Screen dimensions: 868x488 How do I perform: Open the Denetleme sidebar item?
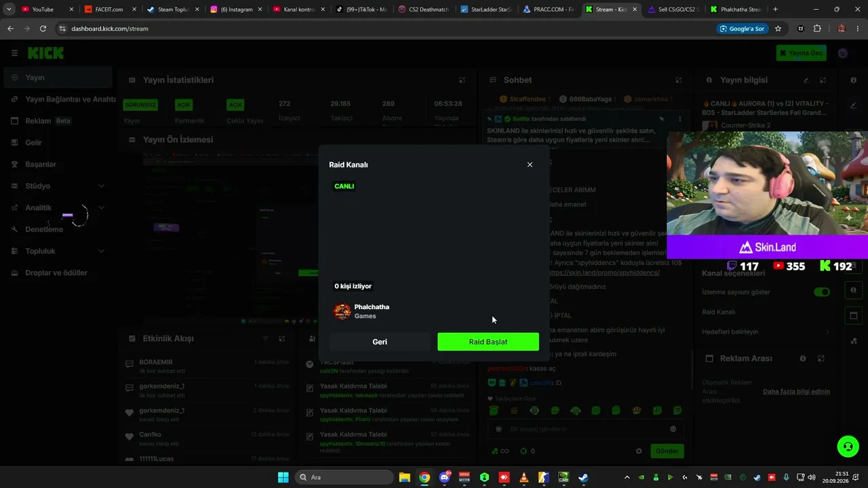57,229
